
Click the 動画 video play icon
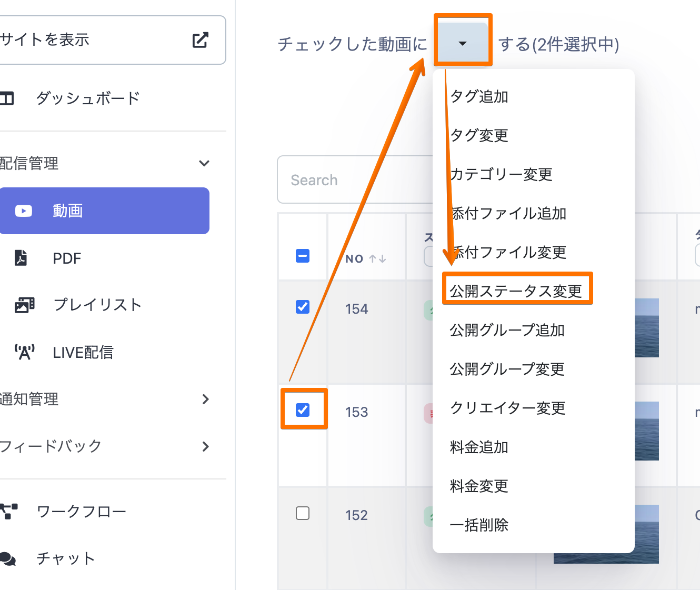coord(24,211)
